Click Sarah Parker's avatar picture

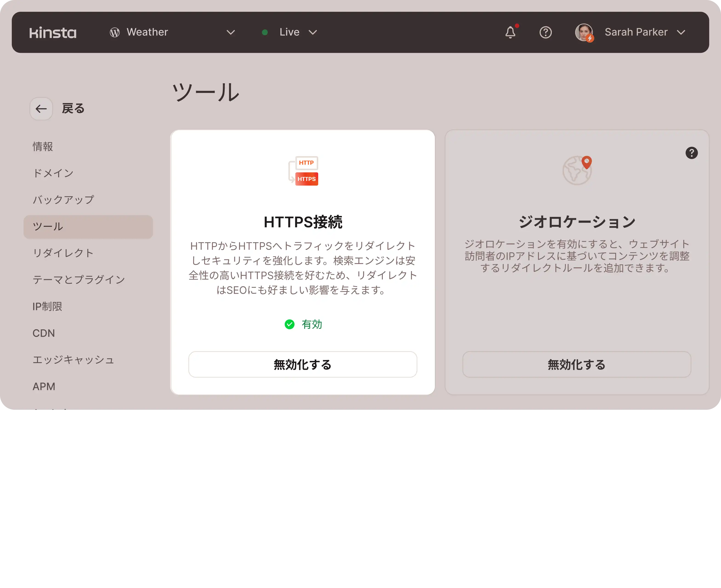coord(584,33)
